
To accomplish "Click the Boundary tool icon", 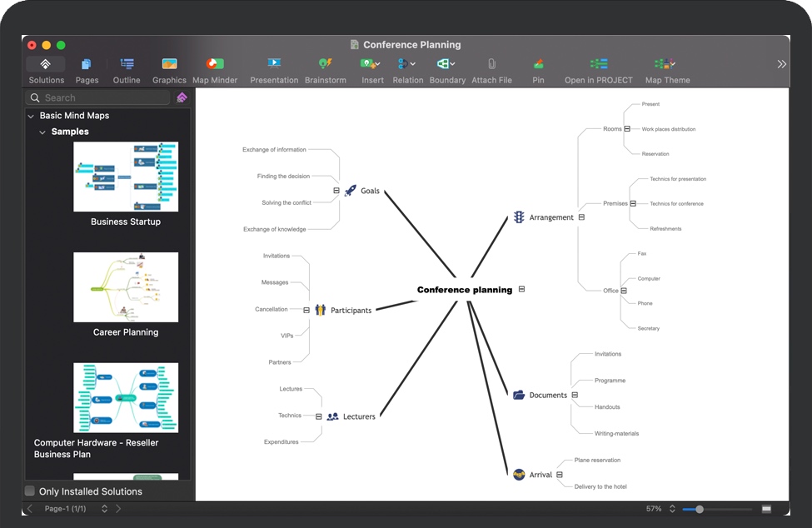I will coord(442,63).
